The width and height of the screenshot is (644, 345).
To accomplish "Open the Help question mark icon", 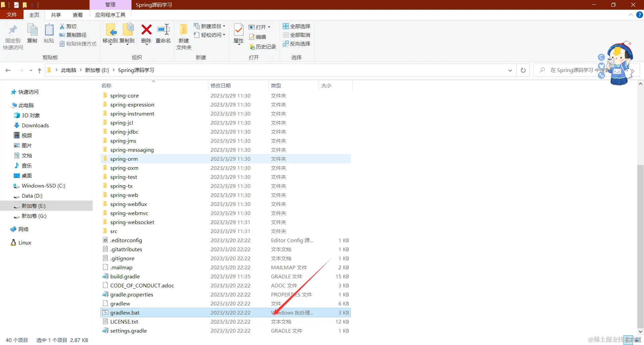I will 640,15.
